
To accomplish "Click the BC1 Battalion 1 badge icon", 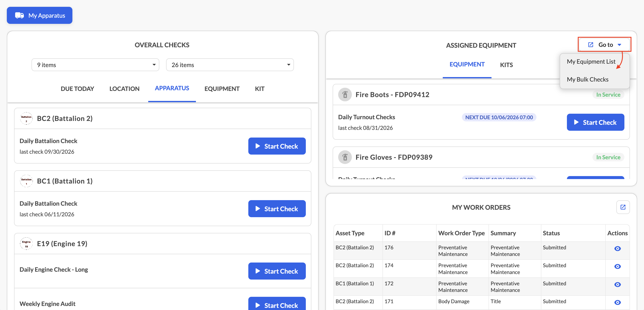I will pyautogui.click(x=26, y=181).
